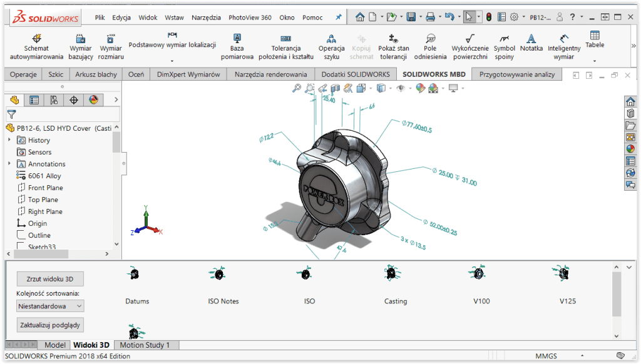Click the Rebuild traffic light icon
Image resolution: width=641 pixels, height=364 pixels.
[x=489, y=17]
